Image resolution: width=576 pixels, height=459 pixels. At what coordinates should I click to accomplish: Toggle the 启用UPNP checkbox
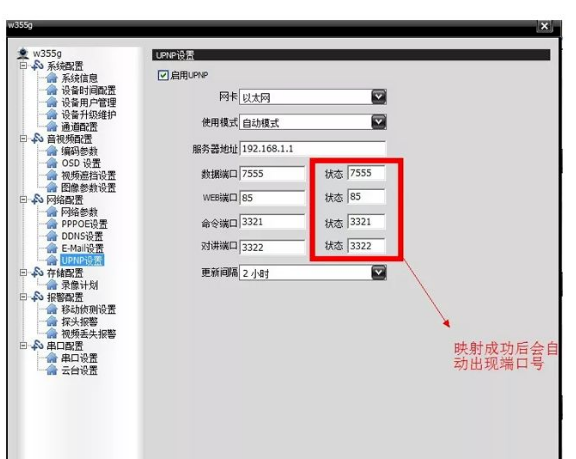tap(163, 75)
